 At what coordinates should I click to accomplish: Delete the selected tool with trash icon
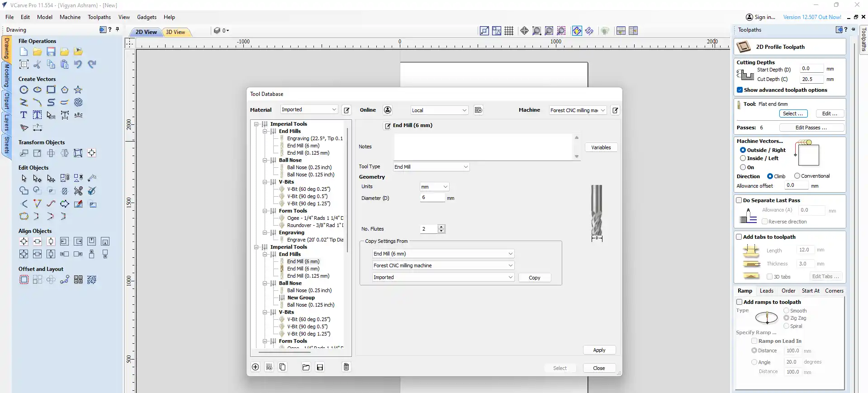click(346, 367)
